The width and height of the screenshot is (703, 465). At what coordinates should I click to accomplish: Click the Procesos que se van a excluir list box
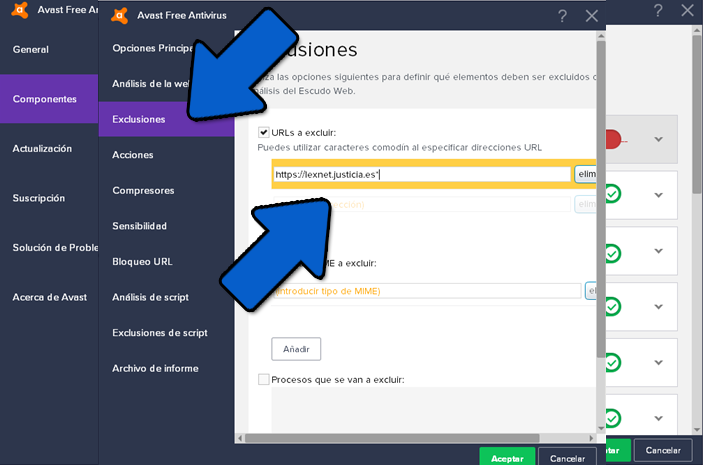(x=434, y=410)
